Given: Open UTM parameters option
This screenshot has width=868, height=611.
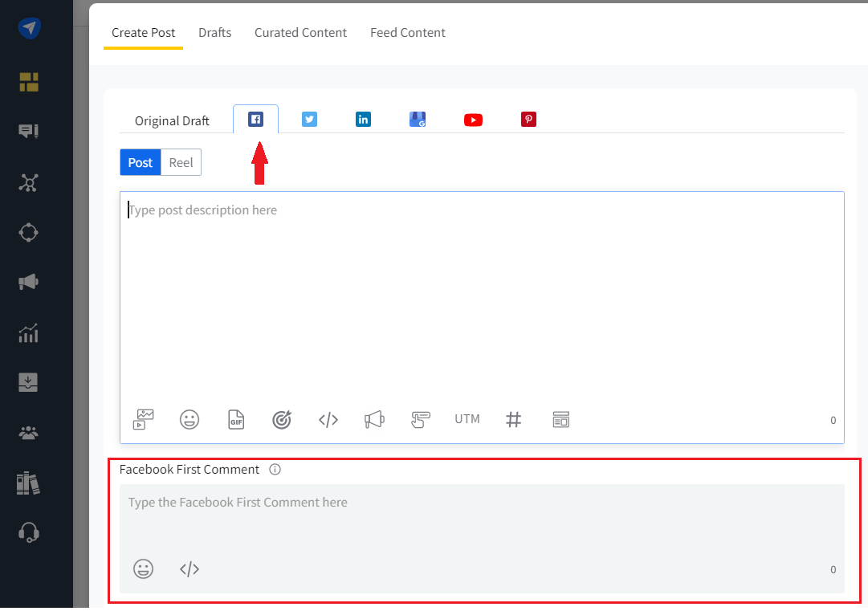Looking at the screenshot, I should pos(467,419).
